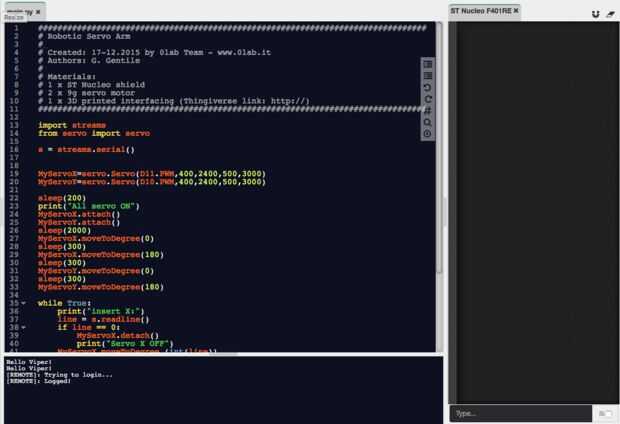The image size is (620, 424).
Task: Focus the Type... console input field
Action: point(521,413)
